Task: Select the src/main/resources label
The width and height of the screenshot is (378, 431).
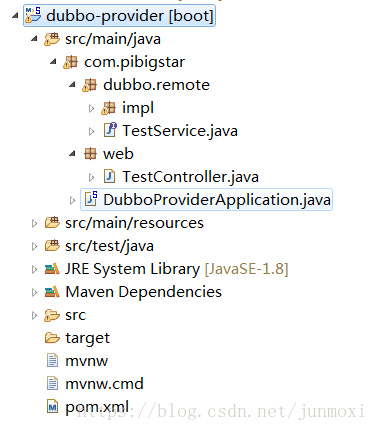Action: point(134,223)
